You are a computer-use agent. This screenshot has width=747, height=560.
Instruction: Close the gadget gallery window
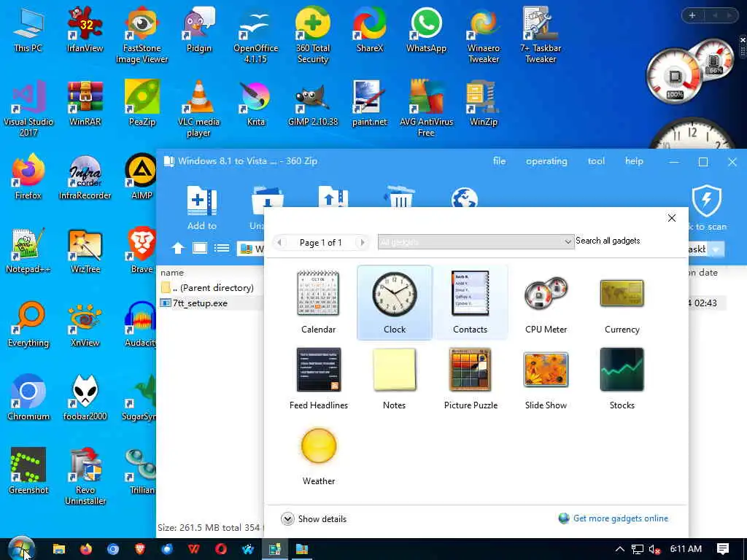[672, 218]
